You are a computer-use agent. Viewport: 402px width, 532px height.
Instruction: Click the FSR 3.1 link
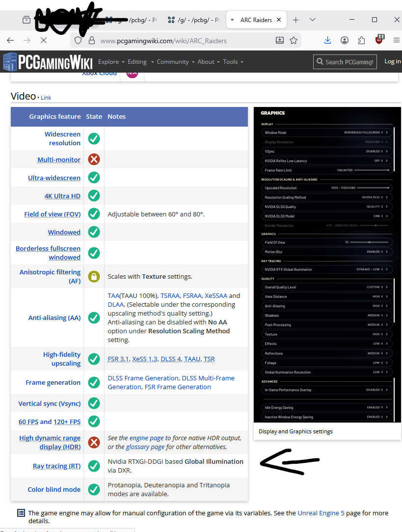coord(118,359)
